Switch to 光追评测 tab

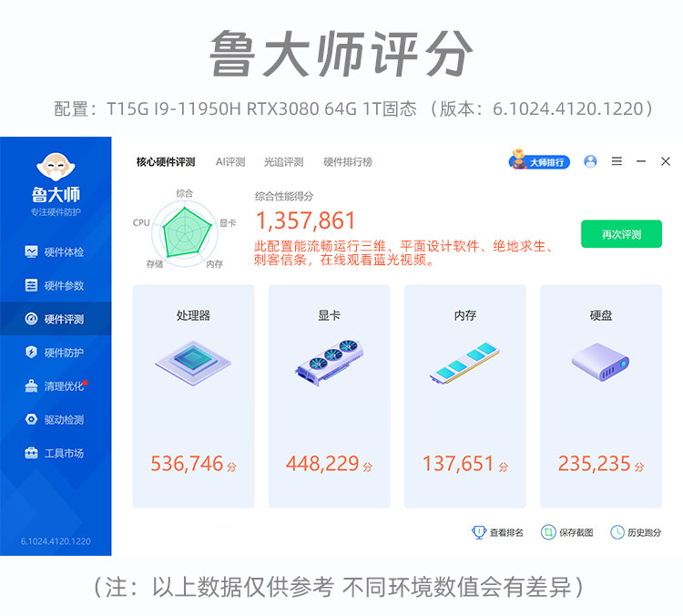283,162
